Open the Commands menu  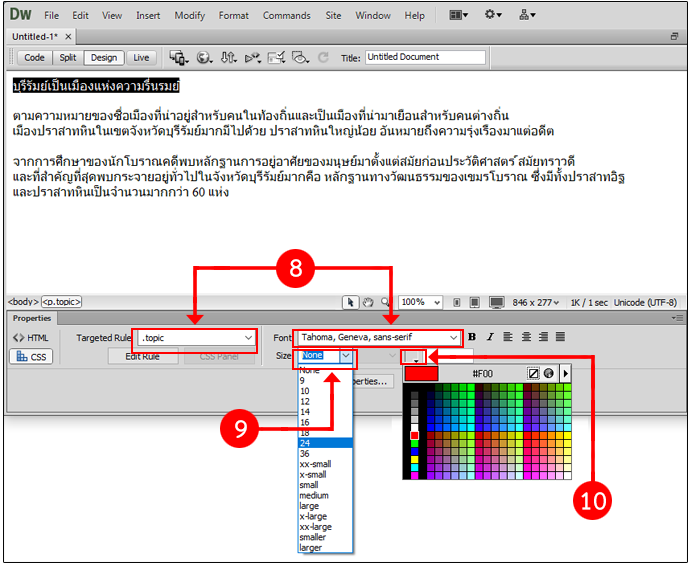point(287,16)
